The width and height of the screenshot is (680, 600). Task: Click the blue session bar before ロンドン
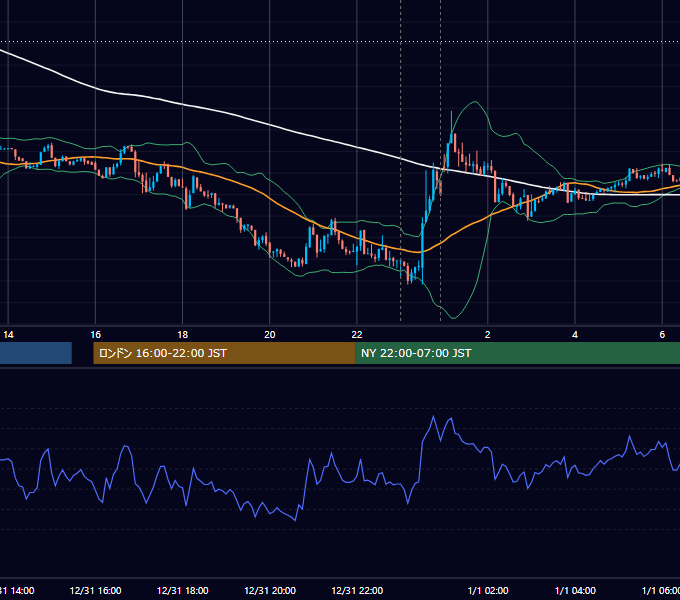coord(36,353)
